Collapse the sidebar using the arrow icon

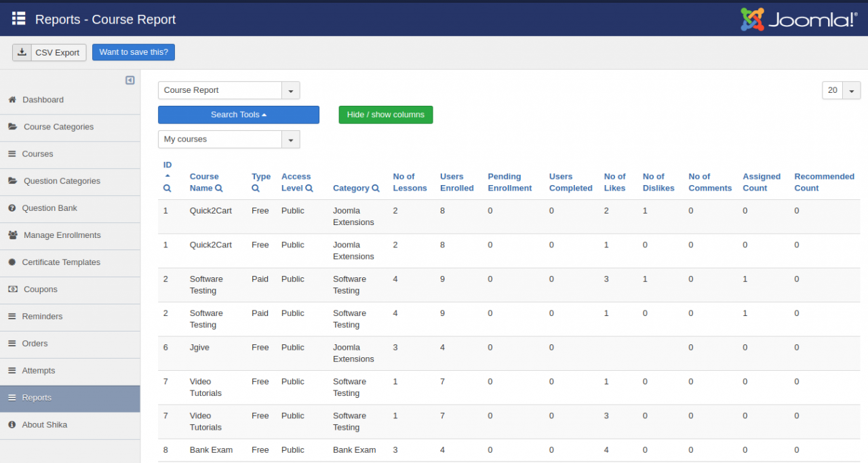(x=130, y=80)
